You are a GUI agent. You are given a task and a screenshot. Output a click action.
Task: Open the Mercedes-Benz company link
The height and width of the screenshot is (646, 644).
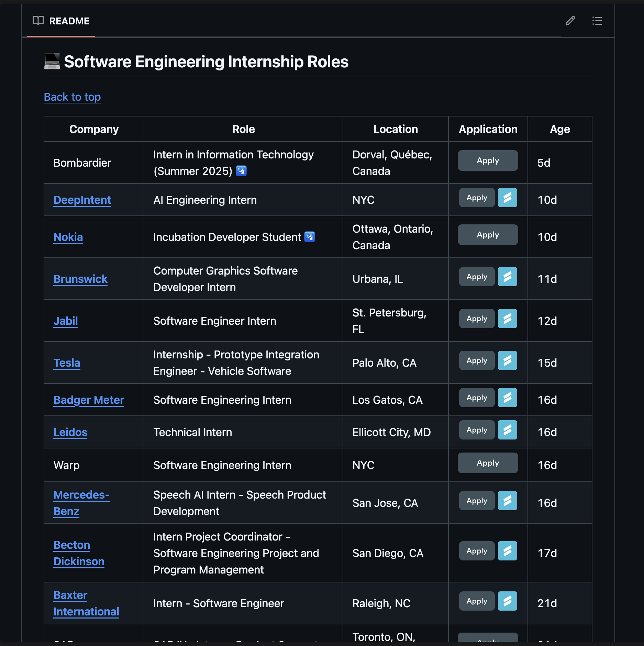pyautogui.click(x=81, y=503)
